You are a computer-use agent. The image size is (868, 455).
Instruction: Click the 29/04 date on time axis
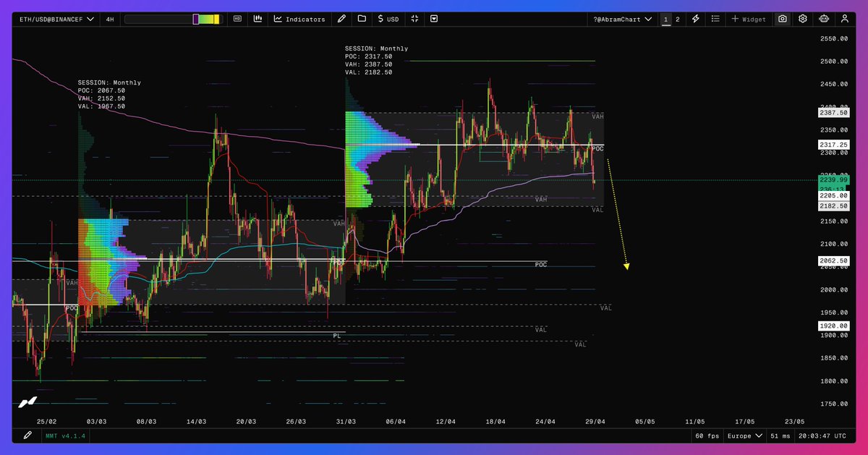click(595, 421)
